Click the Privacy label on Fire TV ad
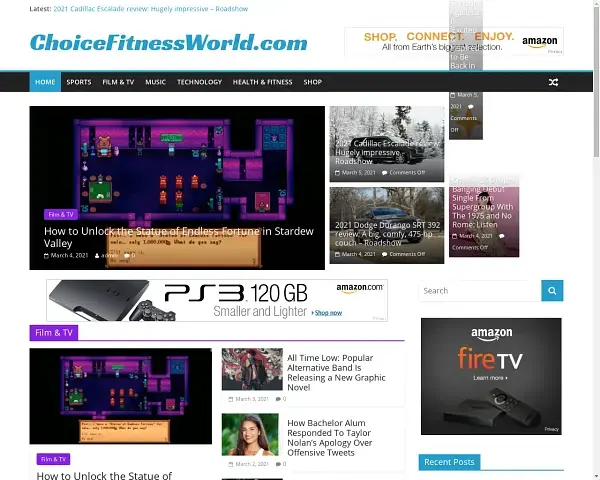 click(x=551, y=429)
